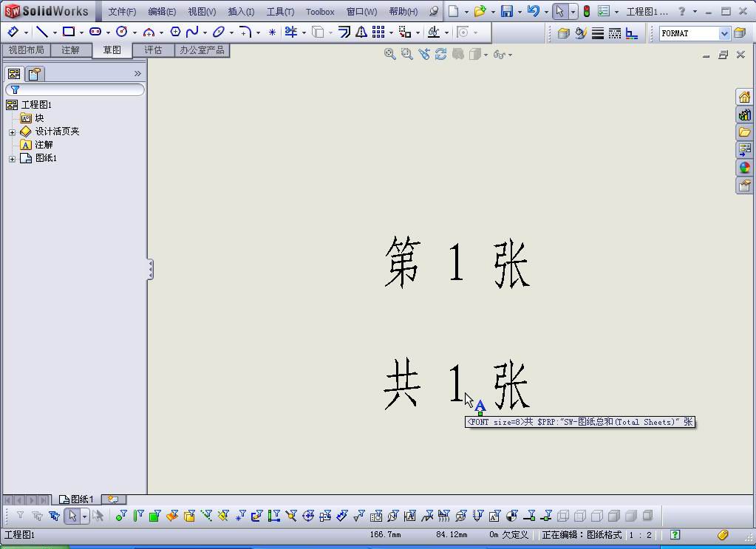The height and width of the screenshot is (549, 756).
Task: Open the Design Library task pane tab
Action: pos(744,115)
